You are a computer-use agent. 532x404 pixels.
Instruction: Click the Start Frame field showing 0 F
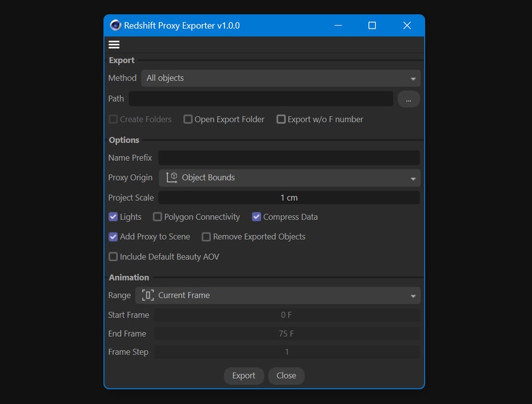287,315
